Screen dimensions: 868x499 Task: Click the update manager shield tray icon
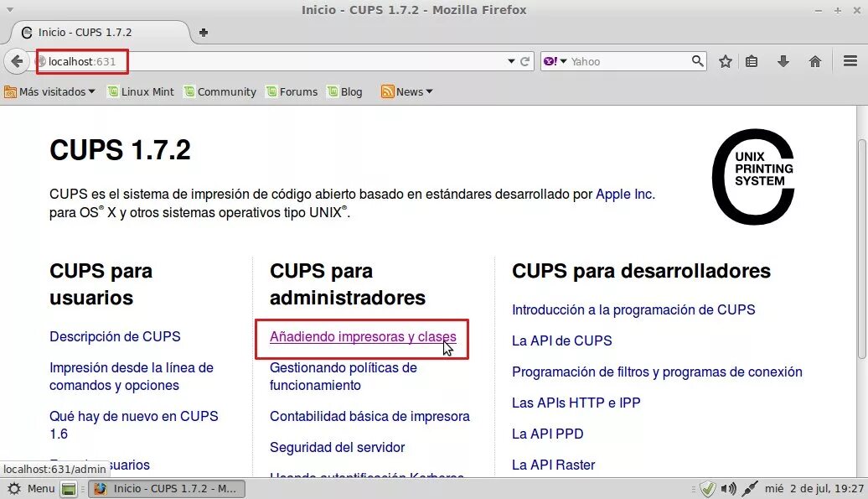[707, 488]
